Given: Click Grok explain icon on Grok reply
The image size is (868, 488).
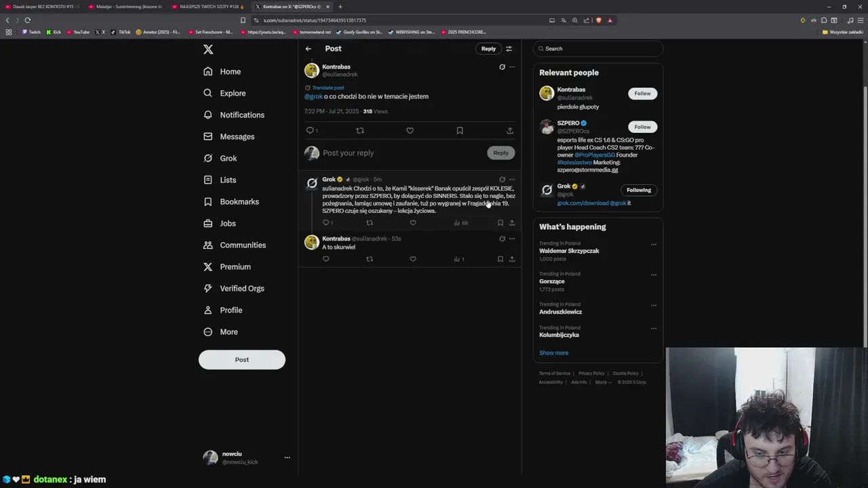Looking at the screenshot, I should coord(502,180).
